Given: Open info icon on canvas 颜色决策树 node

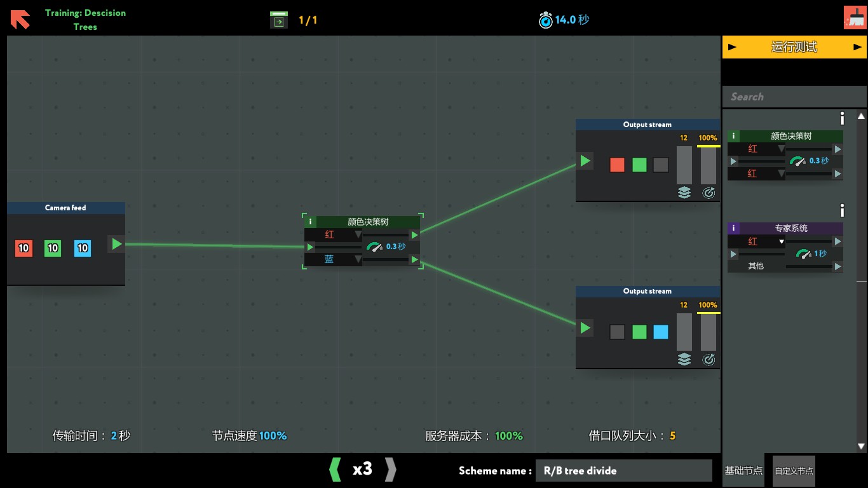Looking at the screenshot, I should pyautogui.click(x=310, y=222).
